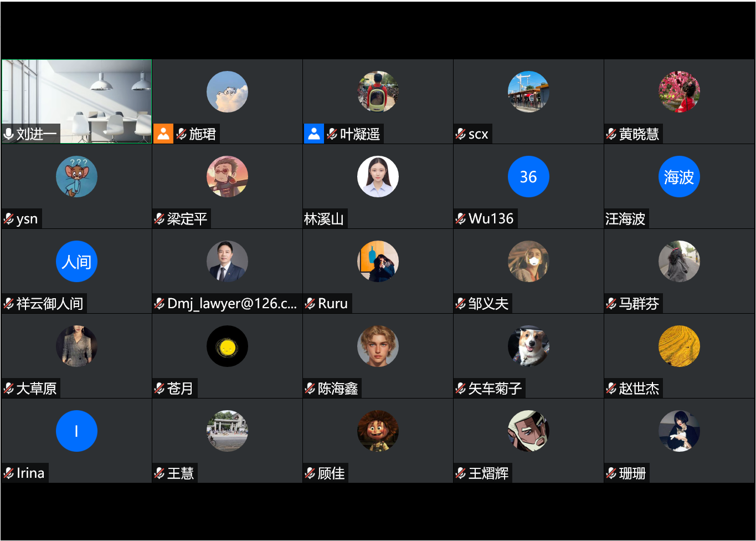Viewport: 756px width, 541px height.
Task: Select the yellow moon avatar of 苍月
Action: pos(227,346)
